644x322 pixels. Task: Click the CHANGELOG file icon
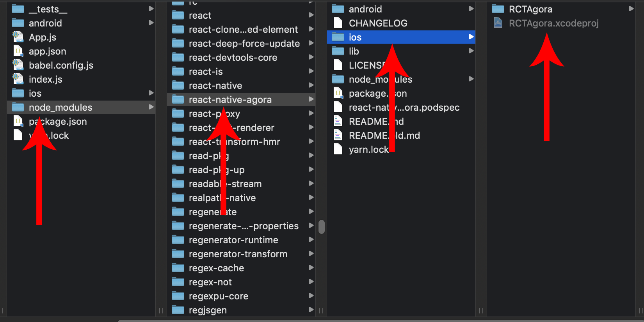[338, 23]
